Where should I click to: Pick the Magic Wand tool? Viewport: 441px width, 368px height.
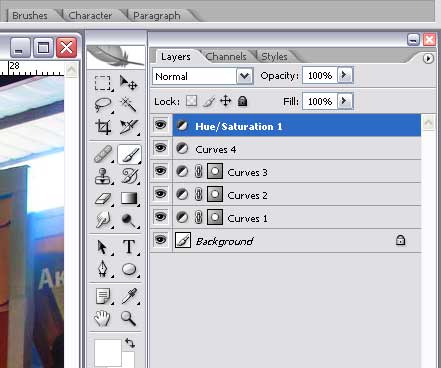point(128,105)
